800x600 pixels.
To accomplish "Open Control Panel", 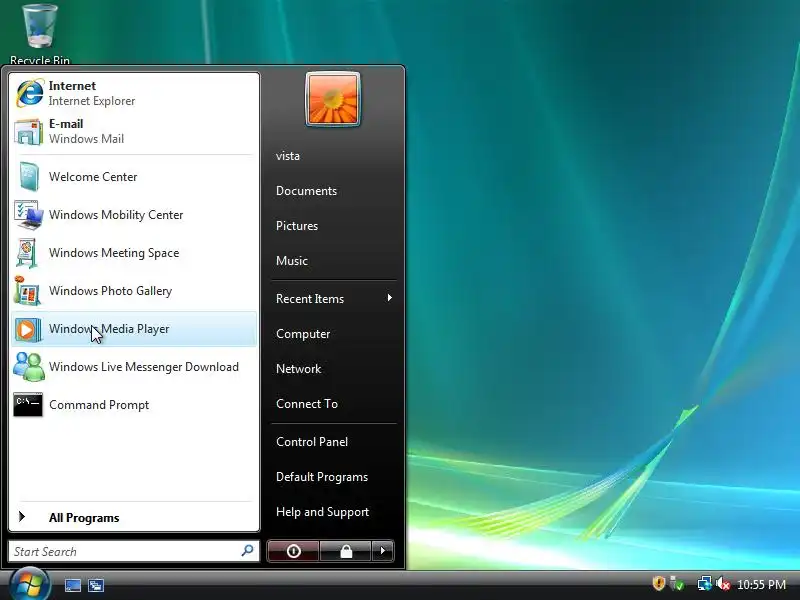I will [x=312, y=442].
